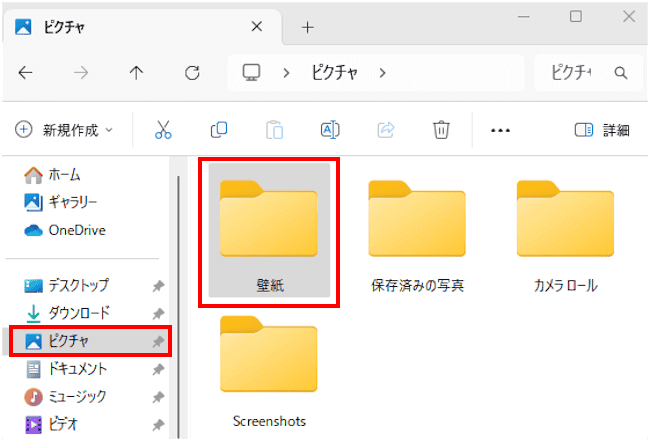The width and height of the screenshot is (650, 441).
Task: Click pin icon next to ダウンロード
Action: pyautogui.click(x=158, y=314)
